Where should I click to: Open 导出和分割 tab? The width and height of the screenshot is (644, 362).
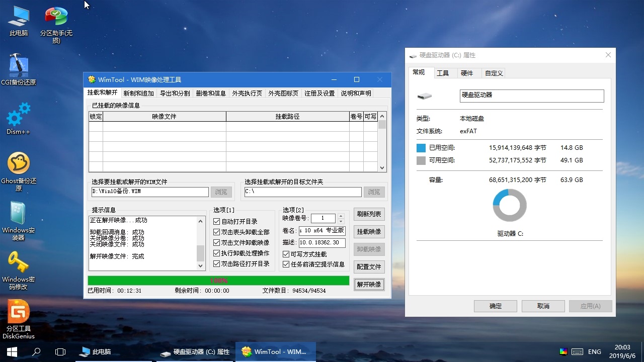pyautogui.click(x=175, y=94)
